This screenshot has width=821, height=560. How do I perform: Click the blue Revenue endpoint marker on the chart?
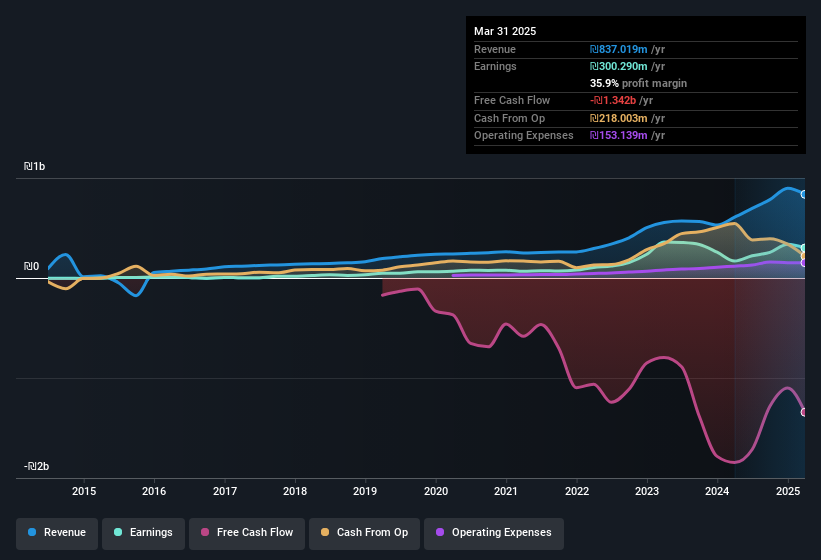click(x=804, y=194)
